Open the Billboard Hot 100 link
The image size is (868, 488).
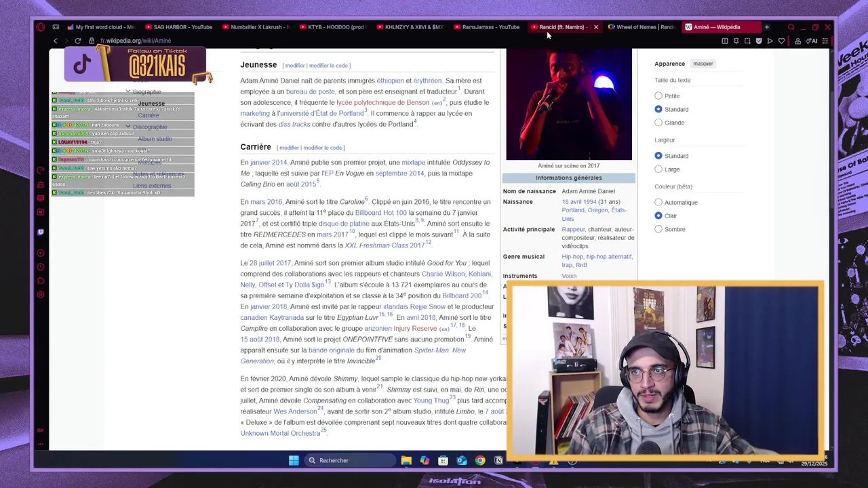[x=380, y=213]
